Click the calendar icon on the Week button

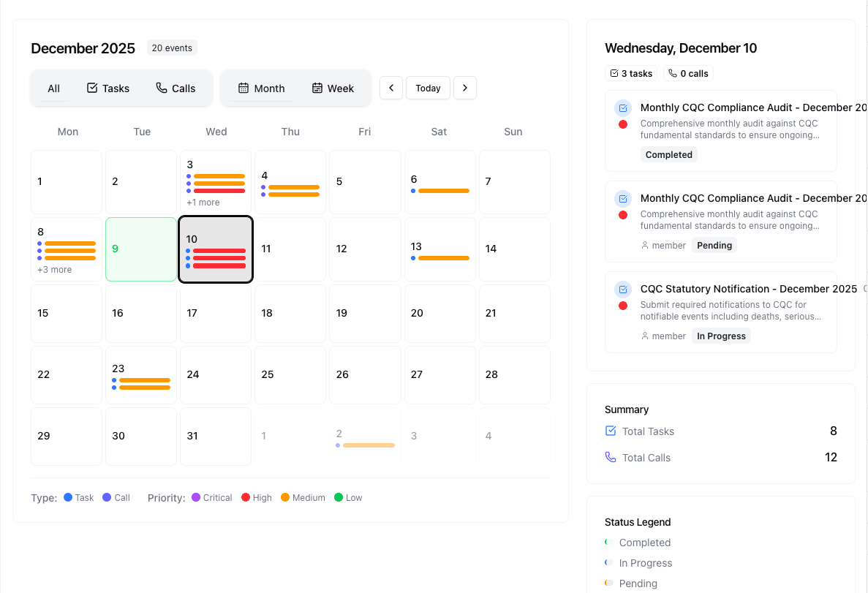pyautogui.click(x=317, y=88)
